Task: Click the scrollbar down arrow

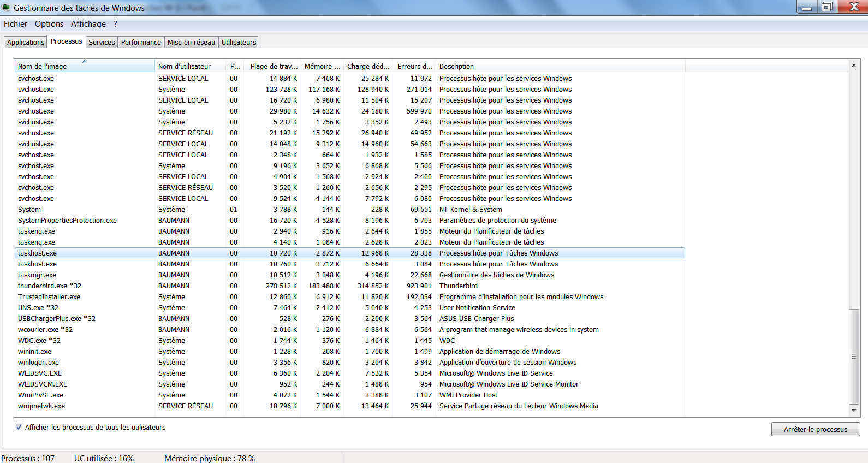Action: (854, 411)
